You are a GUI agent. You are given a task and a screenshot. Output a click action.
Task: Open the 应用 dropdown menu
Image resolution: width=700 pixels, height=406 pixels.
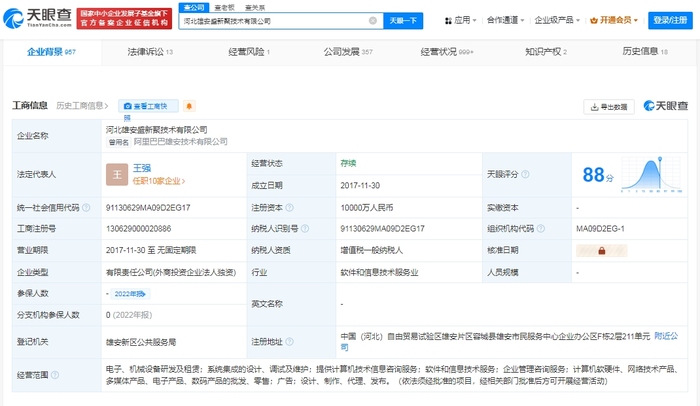point(461,21)
